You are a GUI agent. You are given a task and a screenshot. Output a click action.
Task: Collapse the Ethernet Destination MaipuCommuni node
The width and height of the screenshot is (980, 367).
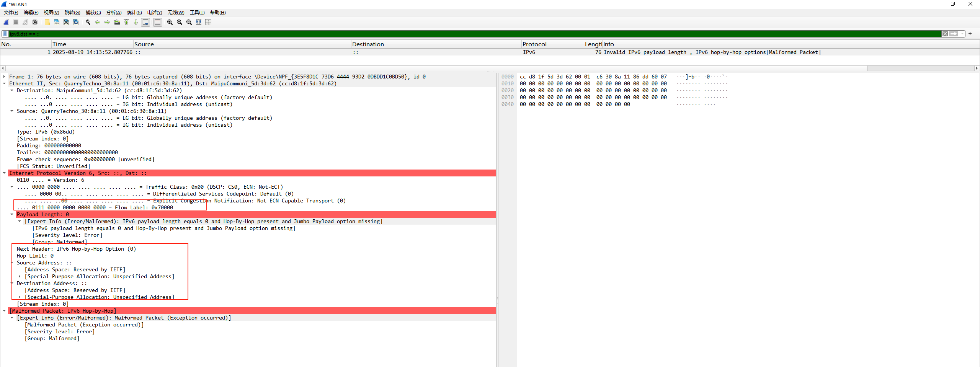tap(12, 90)
